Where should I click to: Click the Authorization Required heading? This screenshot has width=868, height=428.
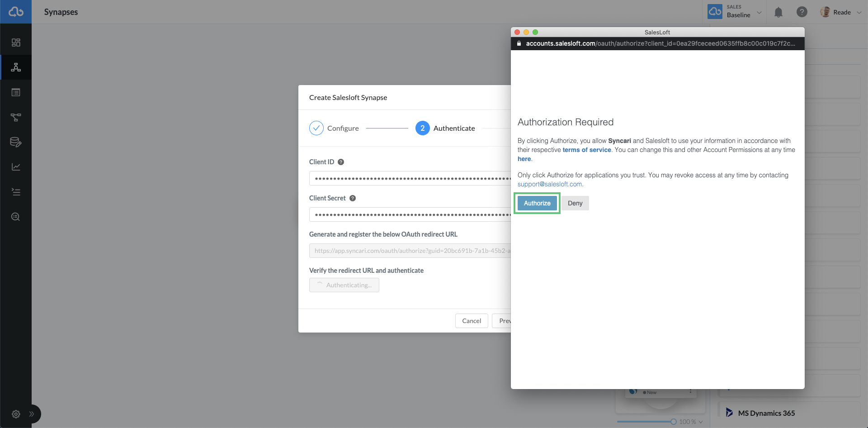566,122
